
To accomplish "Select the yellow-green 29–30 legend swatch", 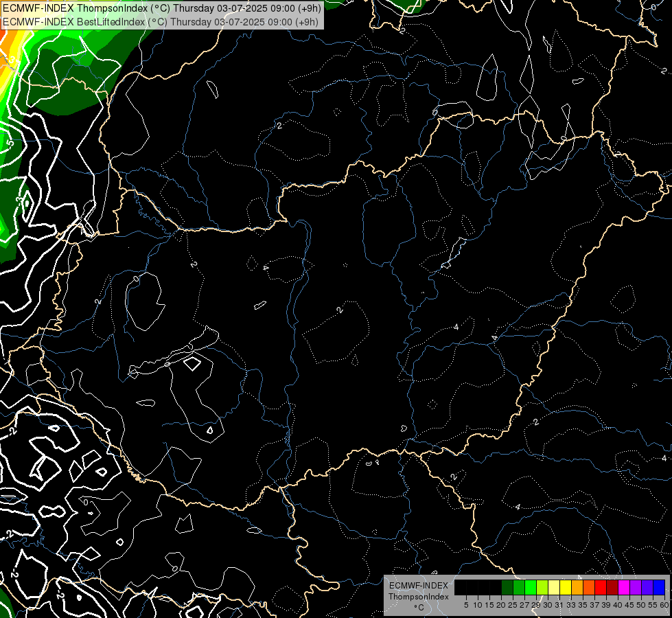I will [x=542, y=587].
